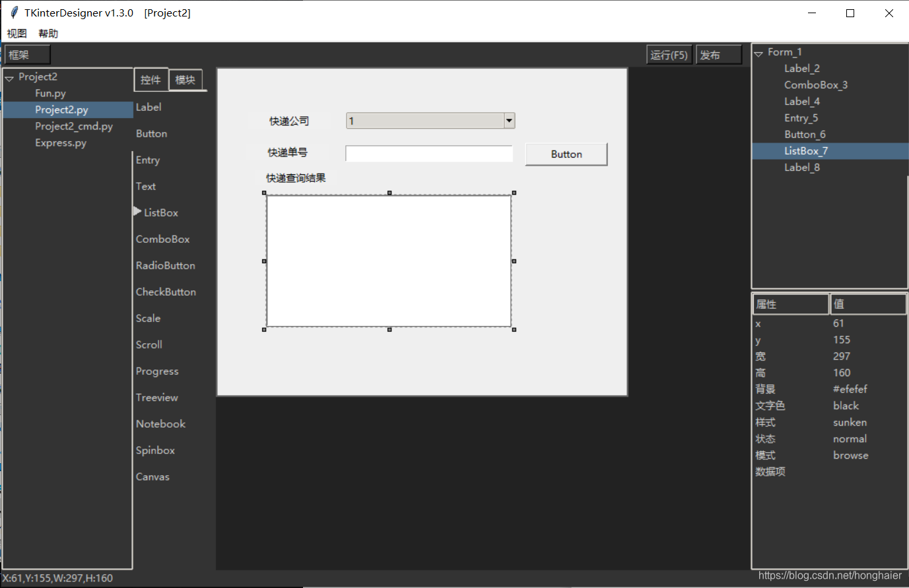This screenshot has width=909, height=588.
Task: Click the 属性 column header
Action: pos(791,304)
